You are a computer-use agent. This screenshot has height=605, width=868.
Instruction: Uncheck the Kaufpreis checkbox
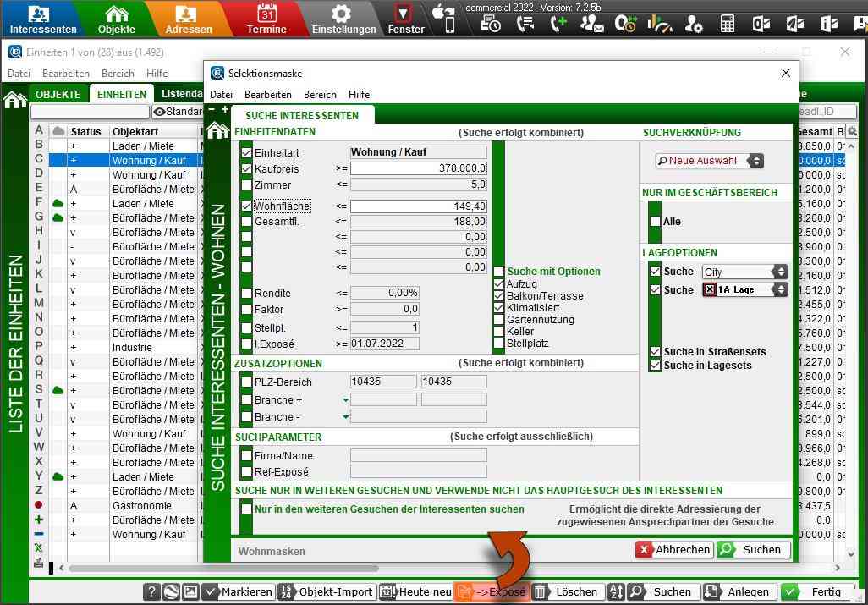pos(247,169)
